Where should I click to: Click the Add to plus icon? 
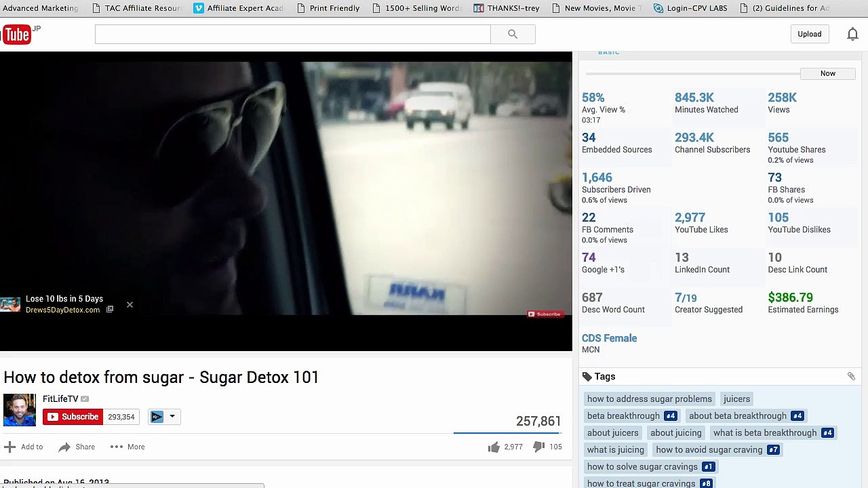[x=9, y=447]
